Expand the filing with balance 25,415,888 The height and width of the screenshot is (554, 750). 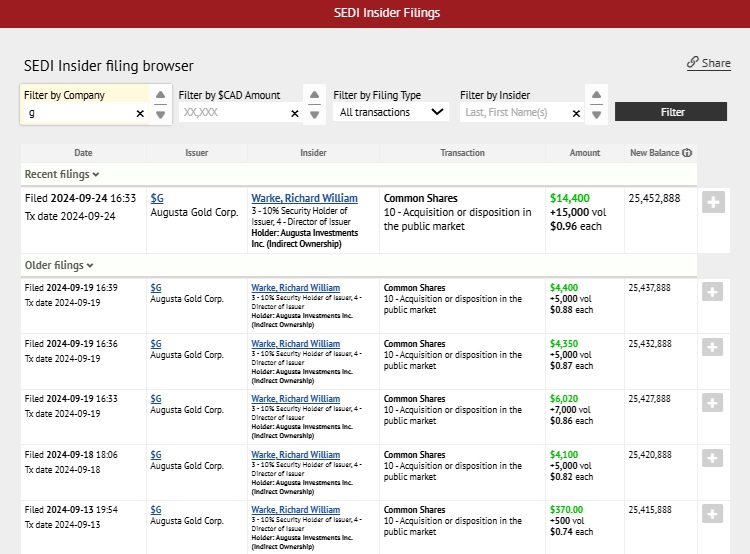pos(712,514)
